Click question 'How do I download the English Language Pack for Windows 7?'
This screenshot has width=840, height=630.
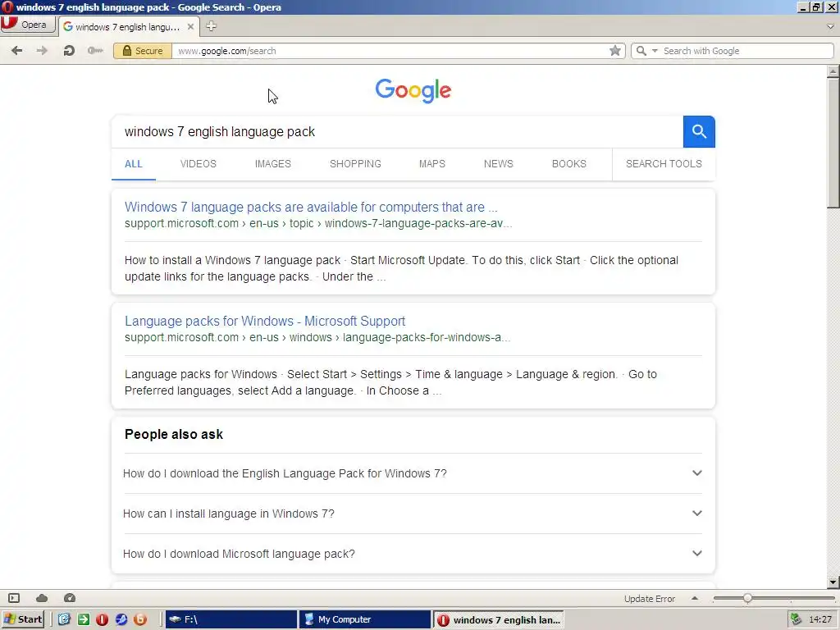285,473
